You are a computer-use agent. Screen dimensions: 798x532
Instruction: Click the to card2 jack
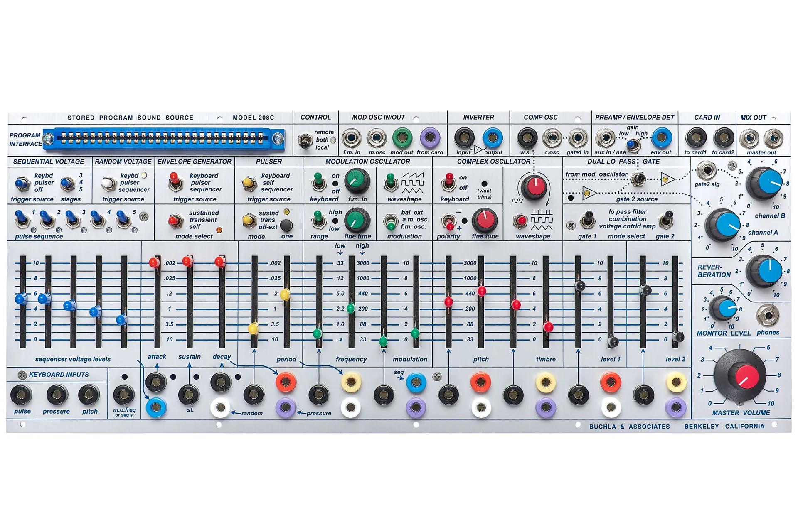point(723,138)
